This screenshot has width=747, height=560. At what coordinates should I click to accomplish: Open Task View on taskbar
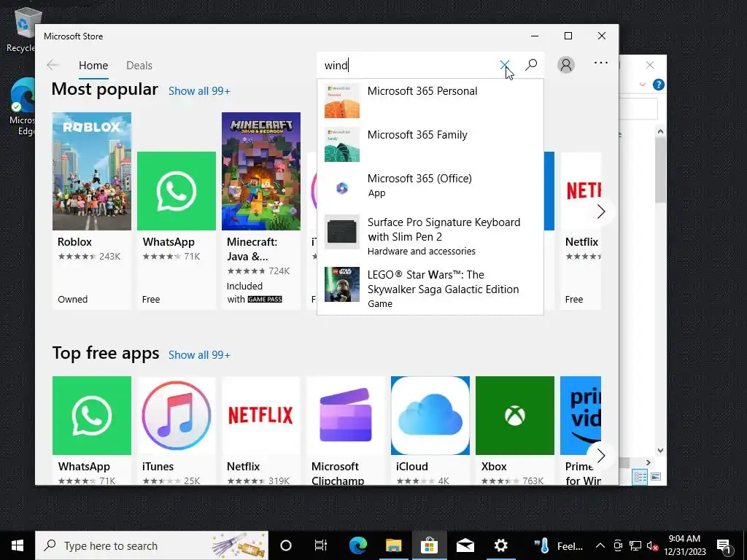tap(321, 545)
